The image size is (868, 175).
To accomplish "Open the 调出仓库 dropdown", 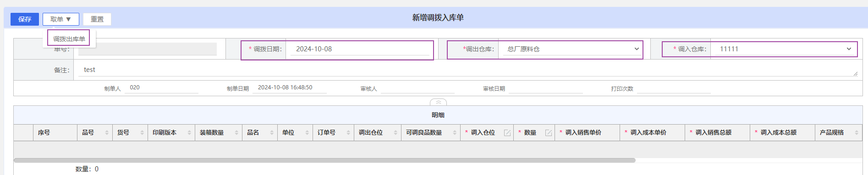I will (x=572, y=49).
